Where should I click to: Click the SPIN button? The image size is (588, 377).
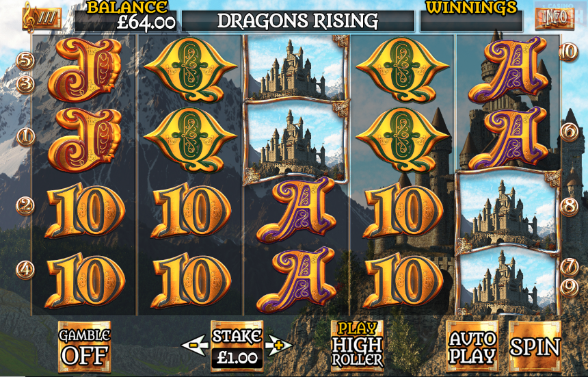(x=535, y=346)
